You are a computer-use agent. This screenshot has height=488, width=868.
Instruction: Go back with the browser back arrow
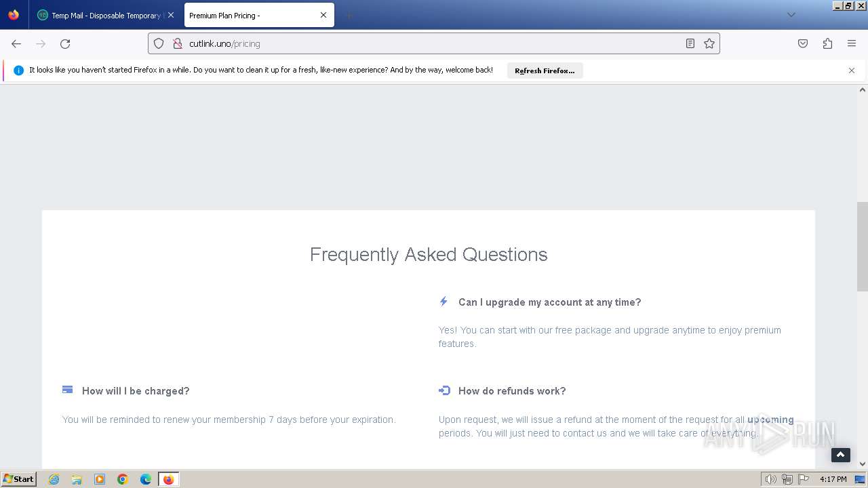pos(16,43)
